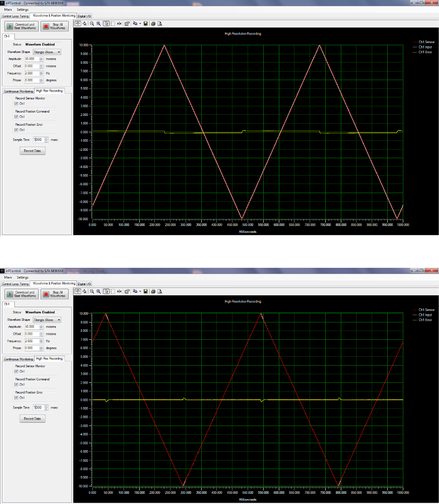Screen dimensions: 439x504
Task: Expand copy icon dropdown arrow in upper window
Action: (x=140, y=23)
